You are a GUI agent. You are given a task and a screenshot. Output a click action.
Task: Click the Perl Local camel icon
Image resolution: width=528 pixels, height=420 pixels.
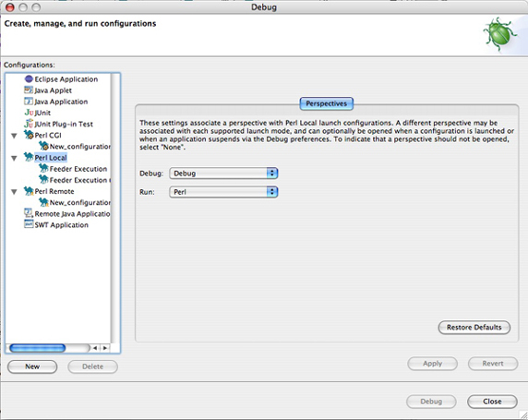(x=29, y=157)
